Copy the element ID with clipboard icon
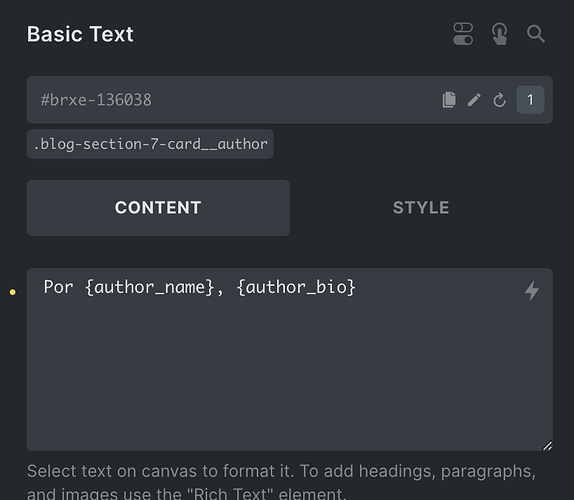 pos(449,100)
